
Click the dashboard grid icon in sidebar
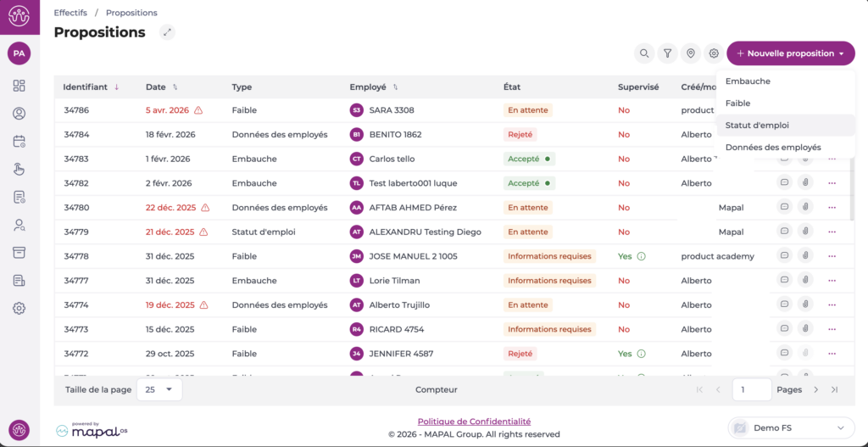[x=19, y=86]
